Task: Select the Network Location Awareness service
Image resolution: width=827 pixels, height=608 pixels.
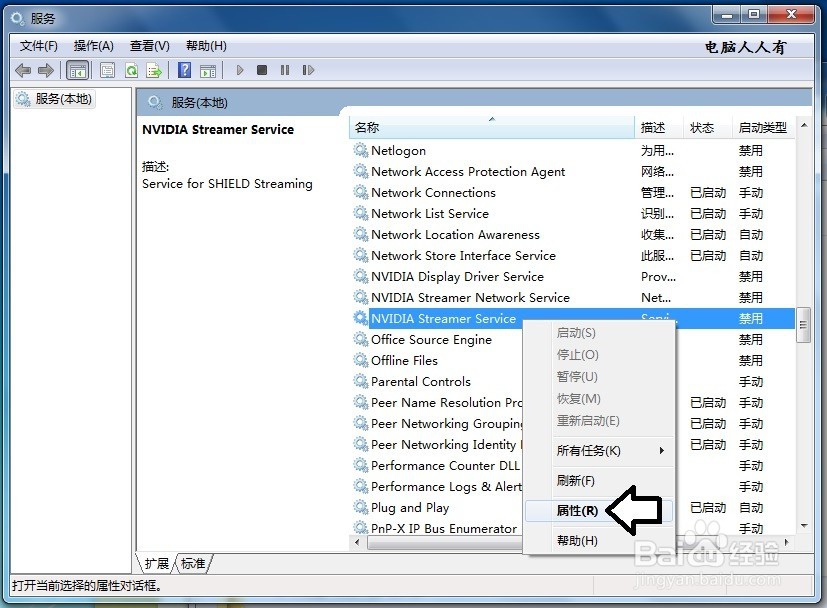Action: click(x=572, y=235)
